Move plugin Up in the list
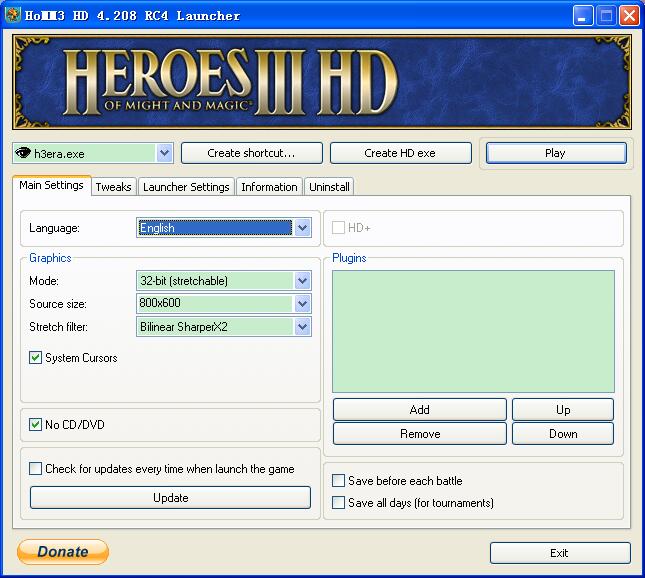Image resolution: width=645 pixels, height=578 pixels. pyautogui.click(x=563, y=409)
